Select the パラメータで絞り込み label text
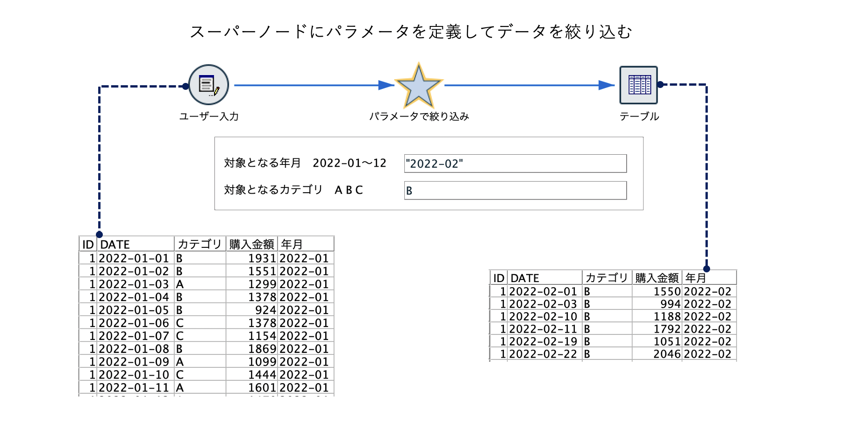This screenshot has height=428, width=868. (x=419, y=117)
